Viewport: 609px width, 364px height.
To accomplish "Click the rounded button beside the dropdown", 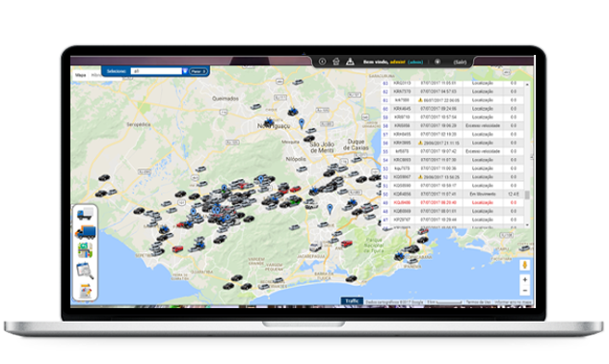I will click(199, 71).
